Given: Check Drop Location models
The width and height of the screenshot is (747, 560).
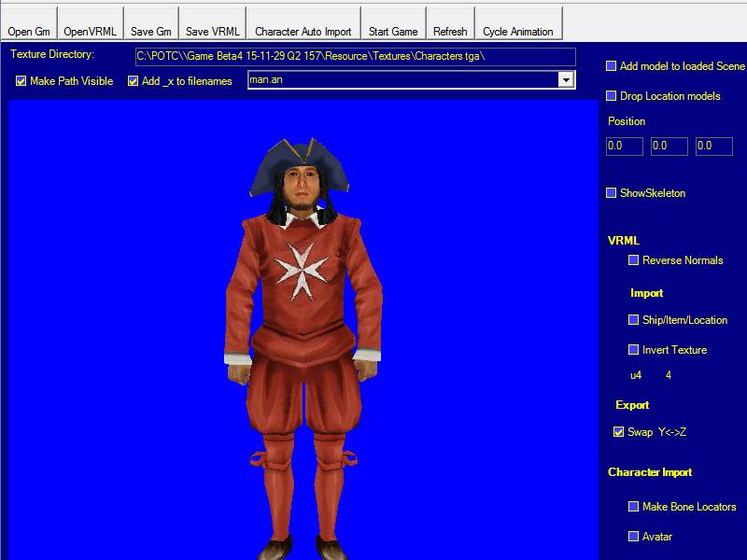Looking at the screenshot, I should [611, 96].
